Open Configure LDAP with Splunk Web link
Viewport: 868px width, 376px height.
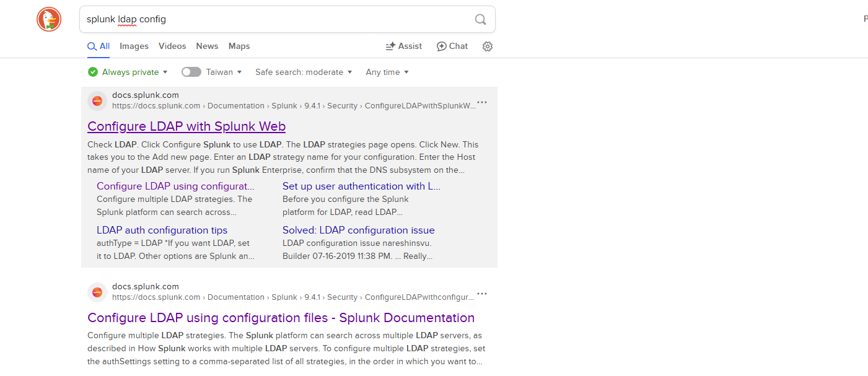[186, 126]
